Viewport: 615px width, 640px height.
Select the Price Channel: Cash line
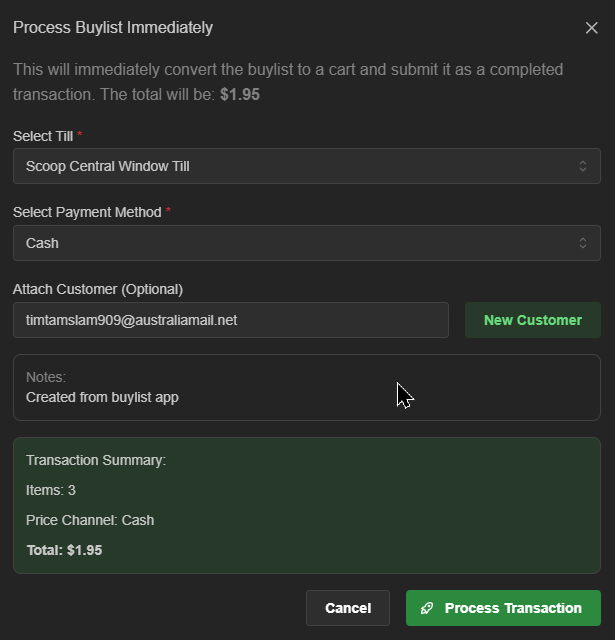coord(90,520)
